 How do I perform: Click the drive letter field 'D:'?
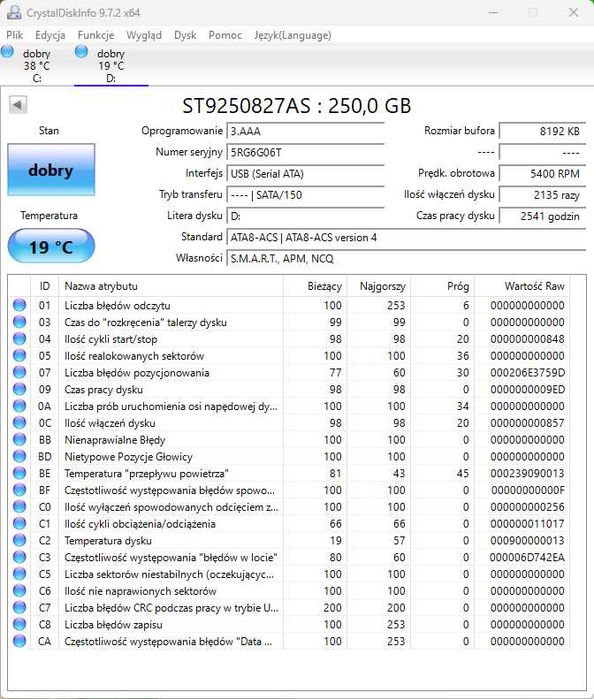(x=305, y=216)
